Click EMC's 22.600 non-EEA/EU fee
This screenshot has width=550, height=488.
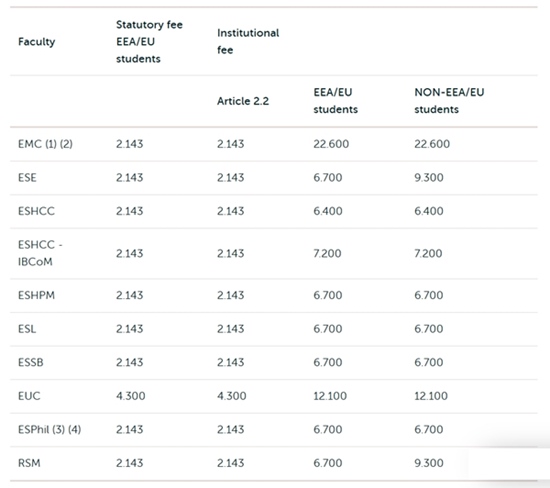tap(432, 144)
